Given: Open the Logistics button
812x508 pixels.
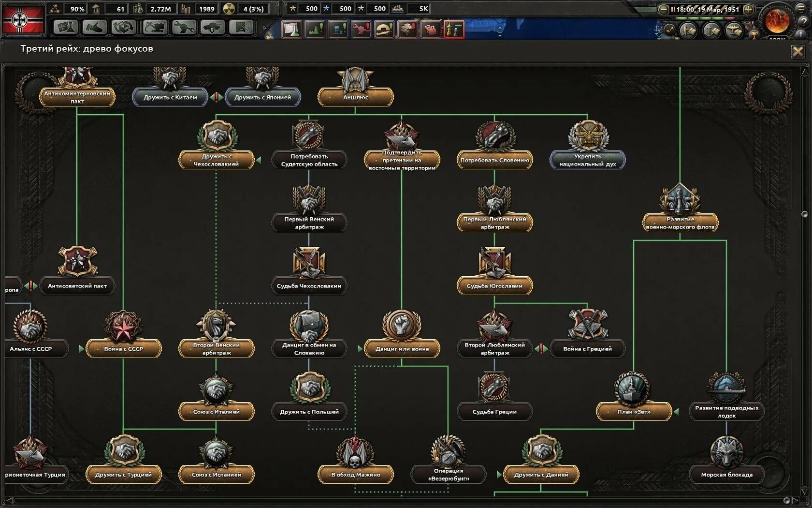Looking at the screenshot, I should (242, 27).
